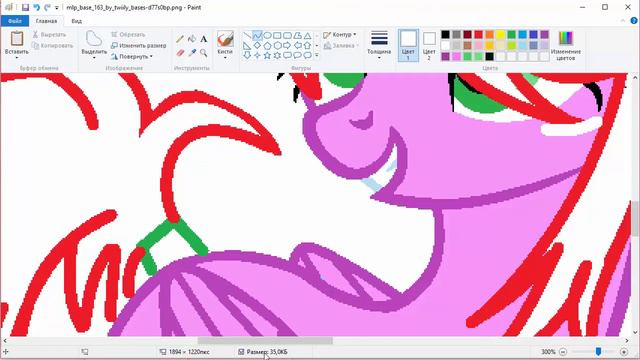Image resolution: width=640 pixels, height=360 pixels.
Task: Switch to the Главная tab
Action: [46, 21]
